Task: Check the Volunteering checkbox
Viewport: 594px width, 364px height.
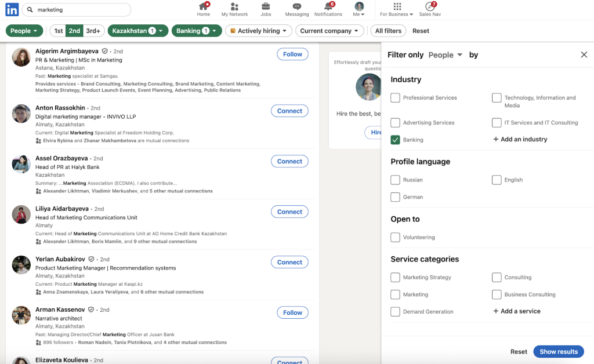Action: pyautogui.click(x=395, y=237)
